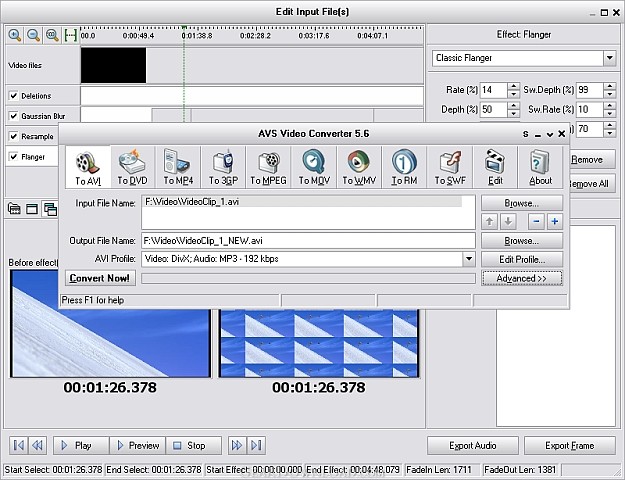Decrease the Sw.Depth (%) value
This screenshot has height=480, width=625.
pos(610,94)
